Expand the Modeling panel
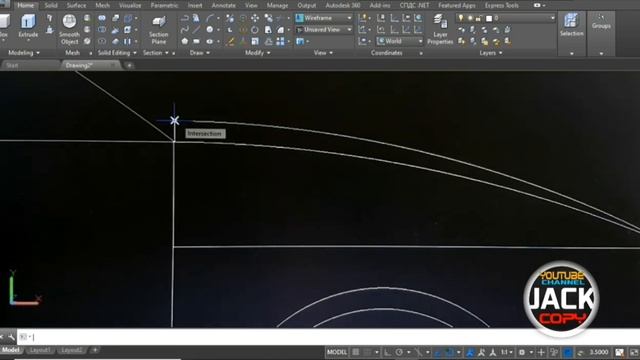The image size is (640, 360). pyautogui.click(x=24, y=53)
